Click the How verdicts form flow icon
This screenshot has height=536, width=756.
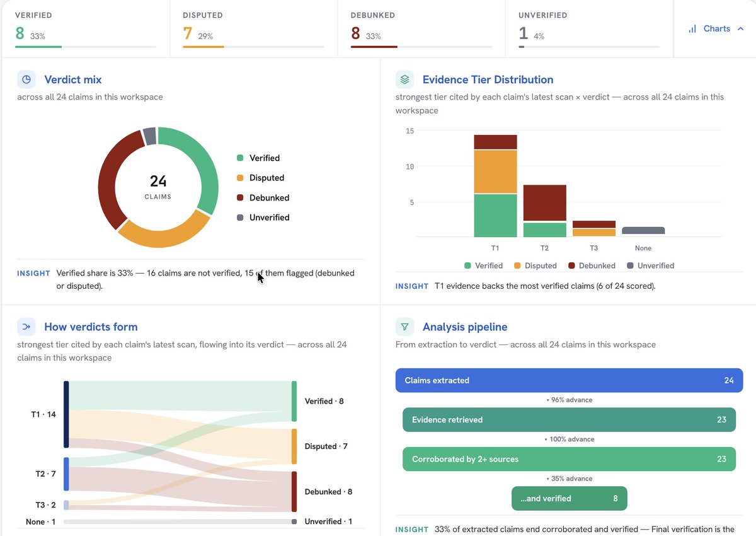26,327
